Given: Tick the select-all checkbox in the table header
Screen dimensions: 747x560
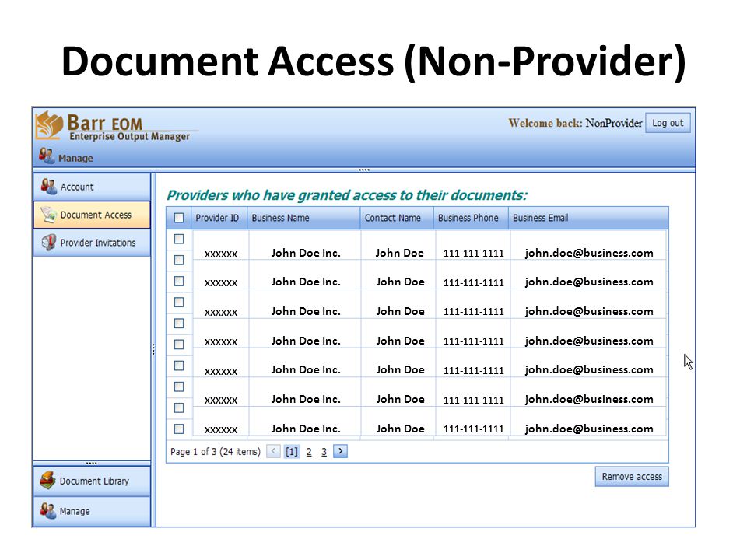Looking at the screenshot, I should pyautogui.click(x=179, y=218).
